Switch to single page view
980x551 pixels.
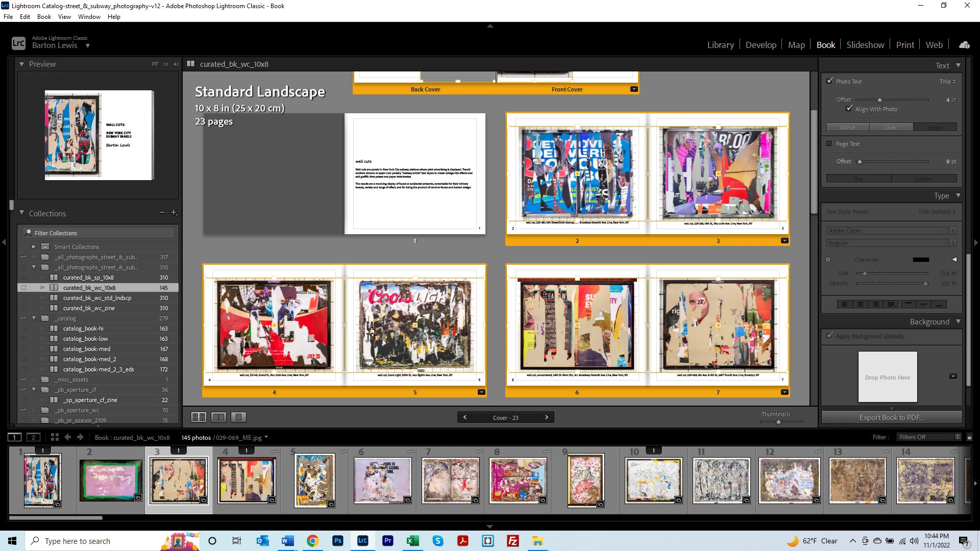pos(238,417)
